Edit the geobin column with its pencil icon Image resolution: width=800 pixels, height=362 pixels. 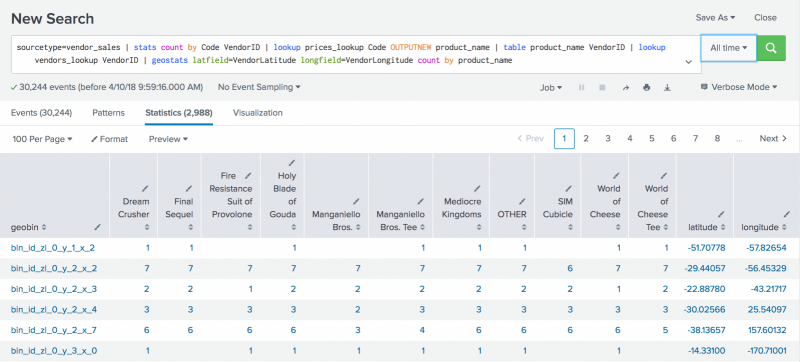click(97, 227)
